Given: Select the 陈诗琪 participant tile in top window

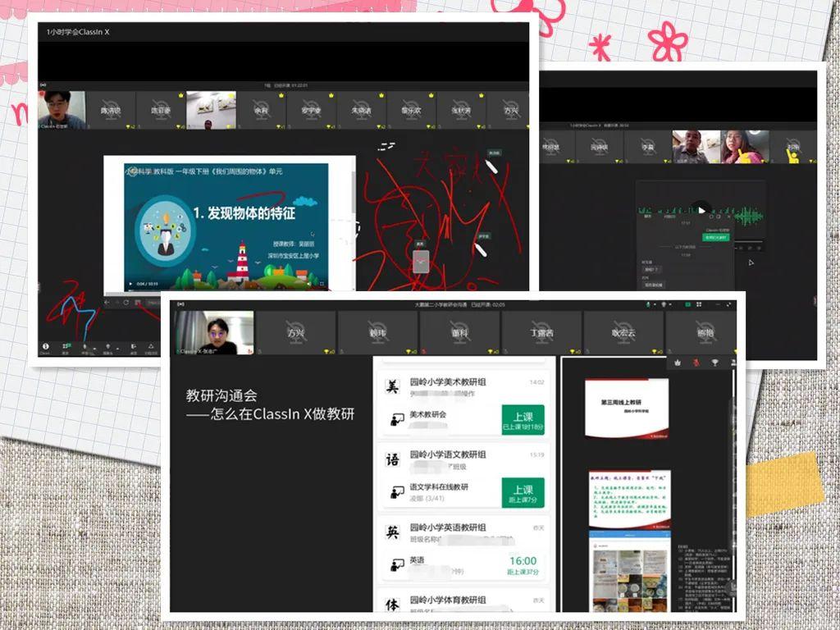Looking at the screenshot, I should pos(111,111).
